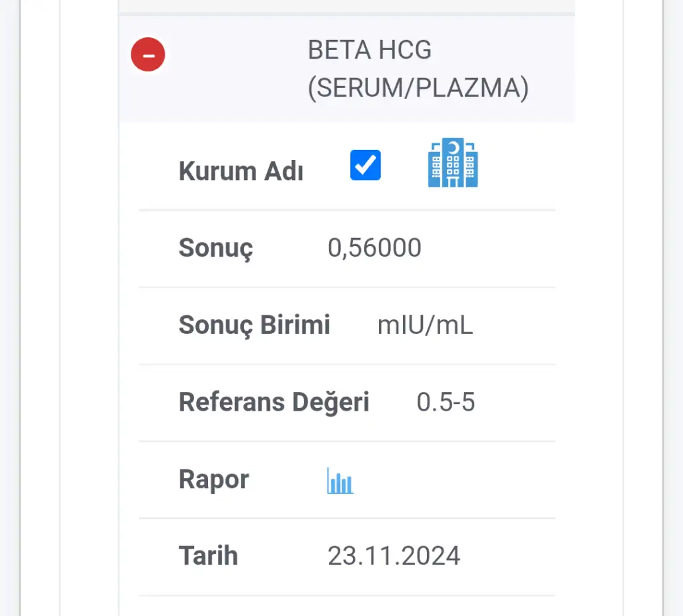
Task: Click the Rapor label
Action: (x=214, y=479)
